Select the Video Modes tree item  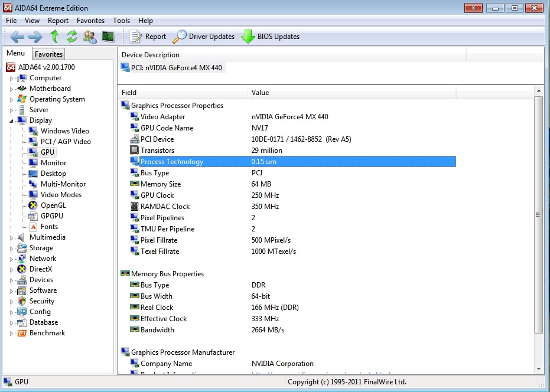pos(61,195)
